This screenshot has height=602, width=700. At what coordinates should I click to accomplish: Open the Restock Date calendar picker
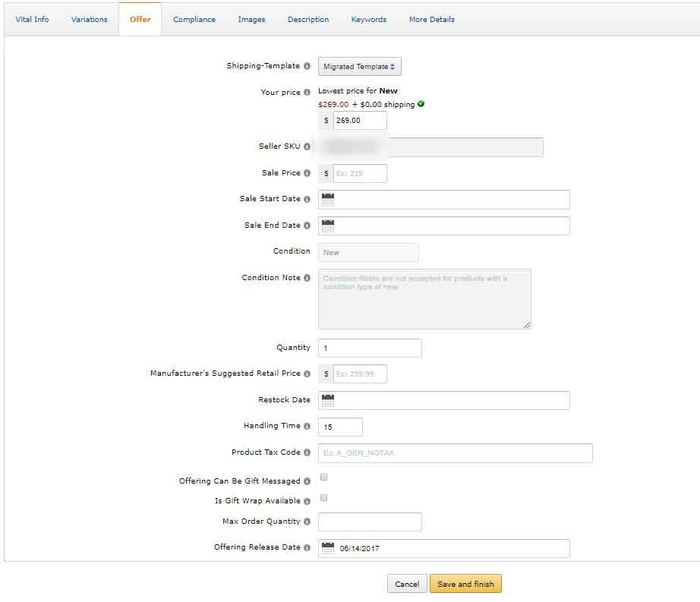[326, 400]
